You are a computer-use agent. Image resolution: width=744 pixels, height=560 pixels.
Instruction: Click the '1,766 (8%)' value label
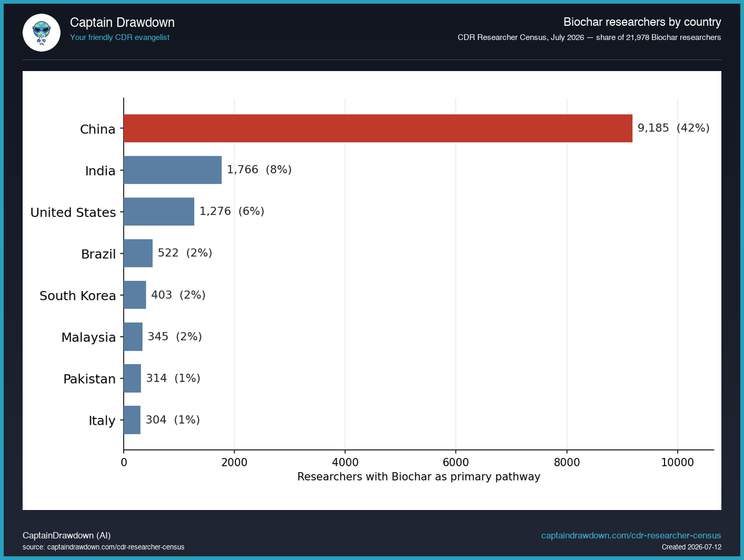(x=259, y=169)
